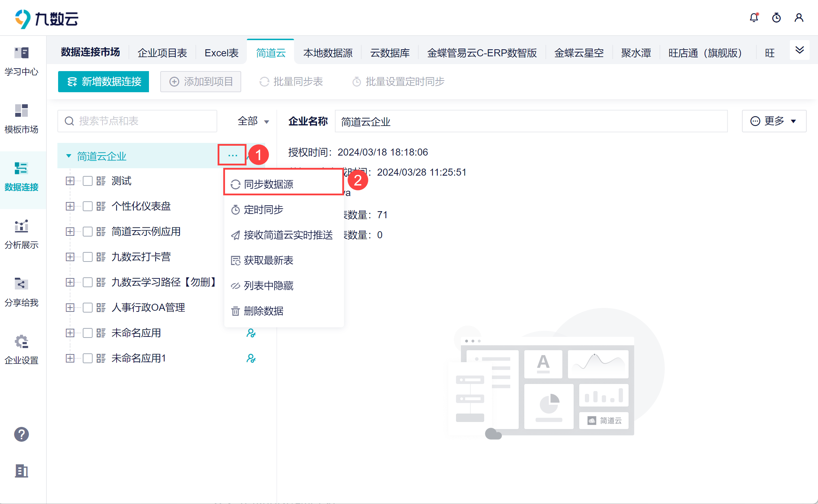The image size is (818, 504).
Task: Check the 测试 checkbox
Action: (88, 181)
